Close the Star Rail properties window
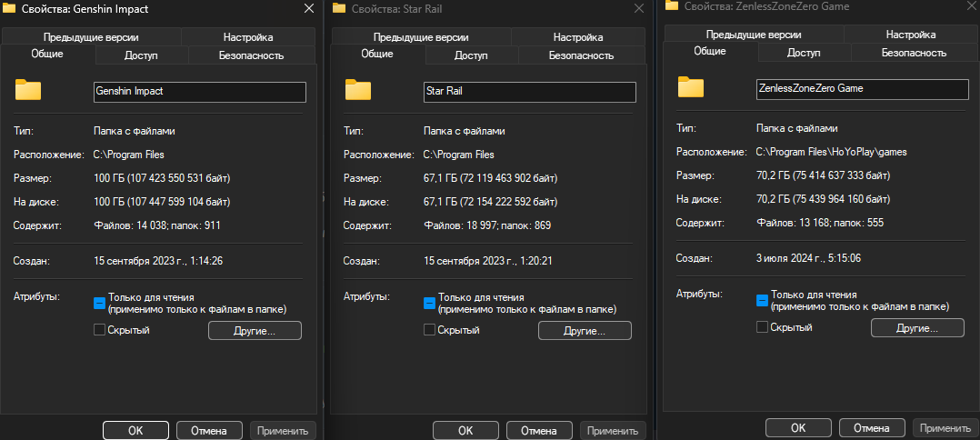This screenshot has height=440, width=980. point(639,9)
